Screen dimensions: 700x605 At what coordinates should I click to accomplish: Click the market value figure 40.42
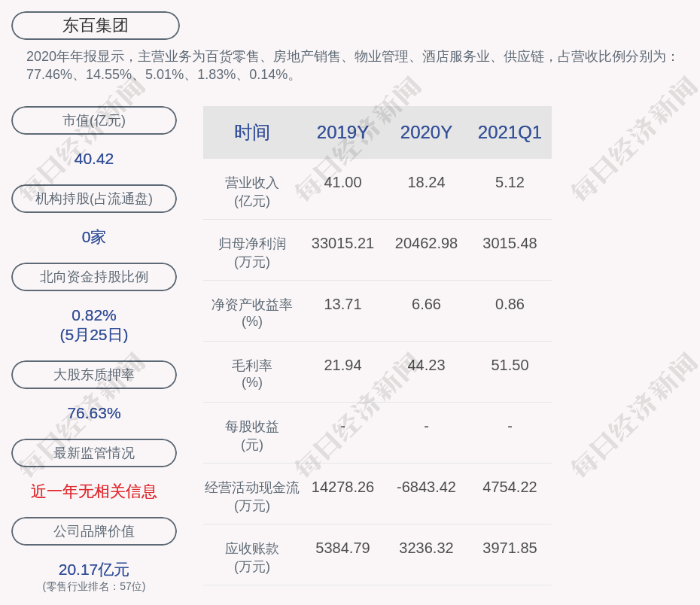pos(94,159)
